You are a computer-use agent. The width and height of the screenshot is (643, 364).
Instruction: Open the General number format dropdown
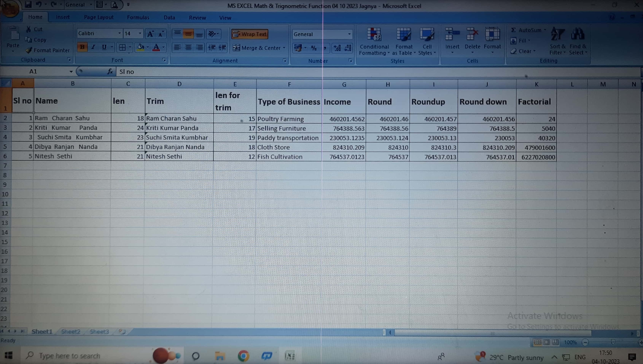click(x=349, y=34)
